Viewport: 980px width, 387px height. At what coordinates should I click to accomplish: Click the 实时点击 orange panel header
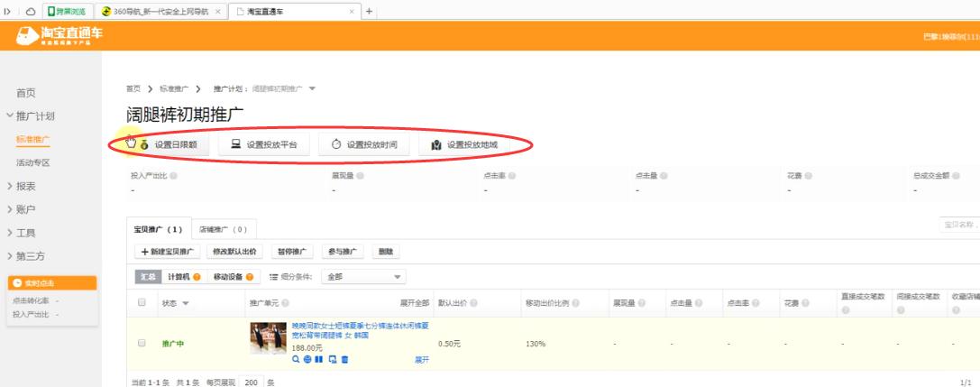(x=52, y=283)
